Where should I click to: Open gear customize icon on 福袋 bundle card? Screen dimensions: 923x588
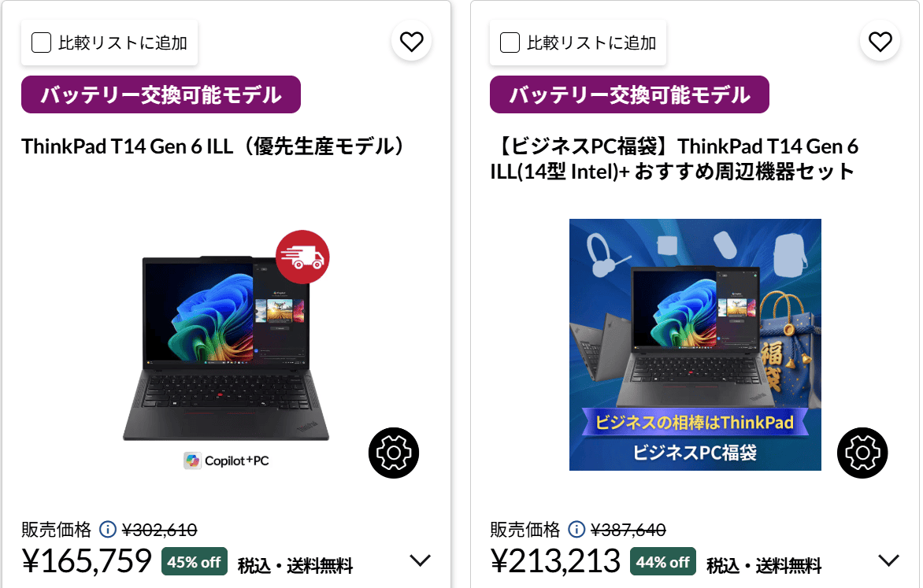[x=862, y=453]
